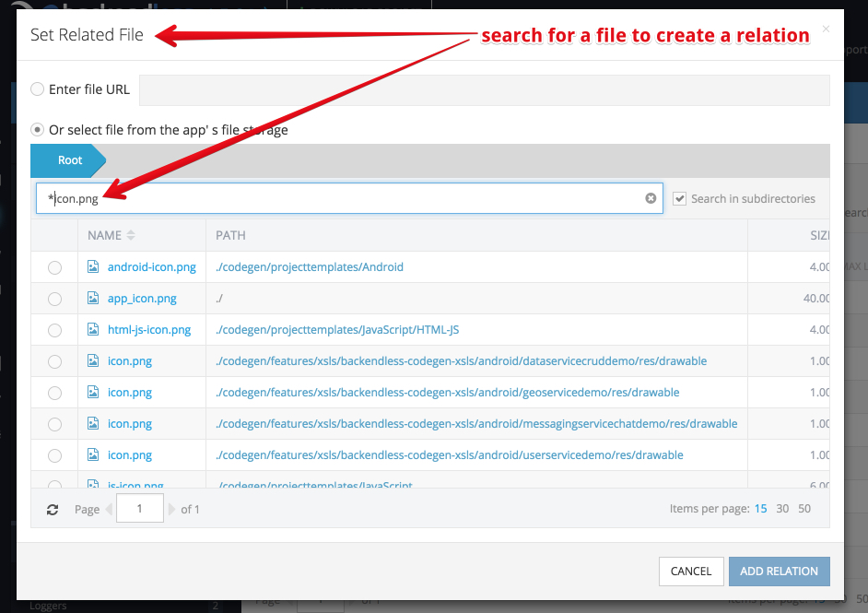
Task: Set items per page to 50
Action: coord(804,508)
